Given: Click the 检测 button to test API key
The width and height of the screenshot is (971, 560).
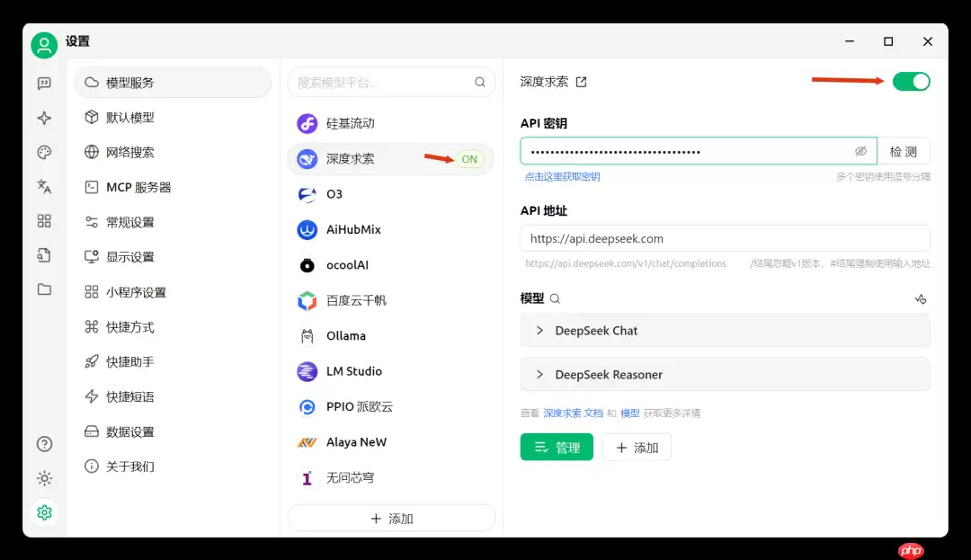Looking at the screenshot, I should point(903,150).
